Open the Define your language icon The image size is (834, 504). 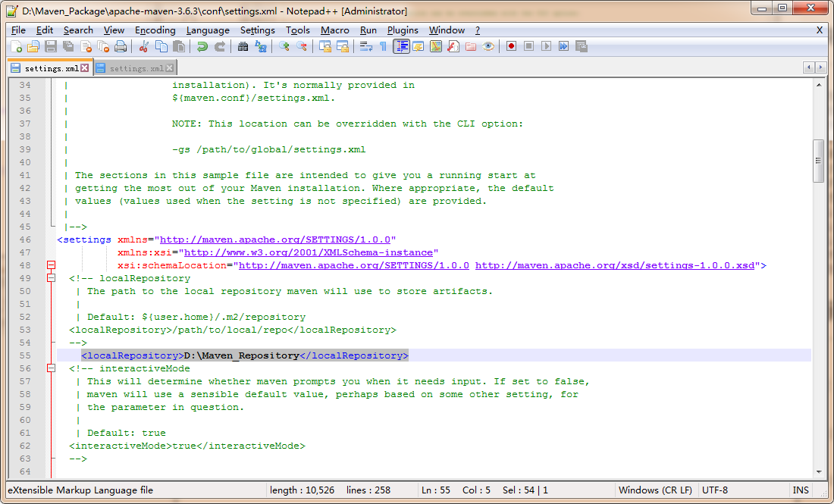pos(419,47)
